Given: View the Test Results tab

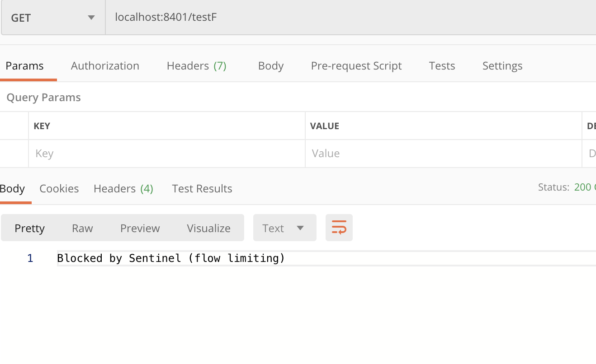Looking at the screenshot, I should (x=202, y=189).
